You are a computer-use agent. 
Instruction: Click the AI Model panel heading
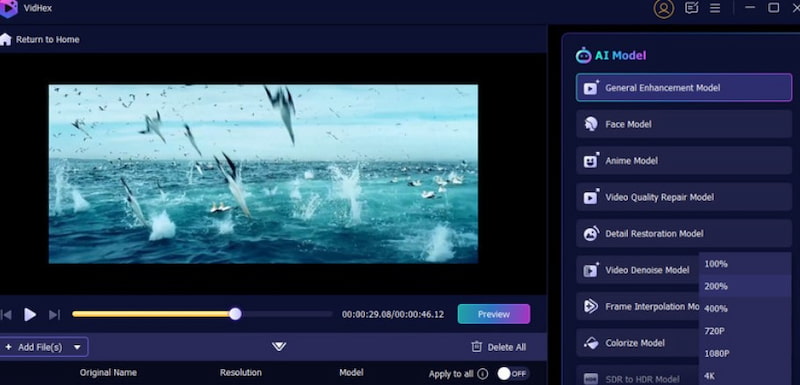(620, 55)
